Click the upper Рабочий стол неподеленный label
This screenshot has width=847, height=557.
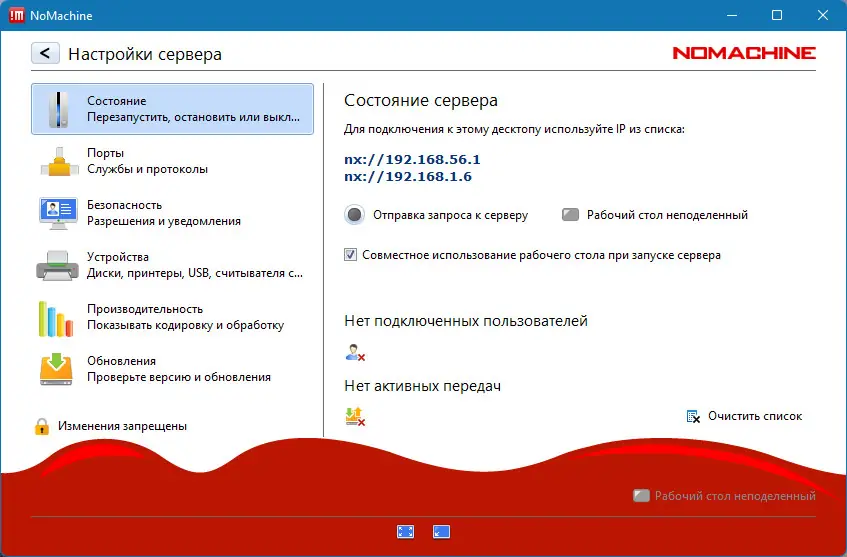click(x=667, y=215)
